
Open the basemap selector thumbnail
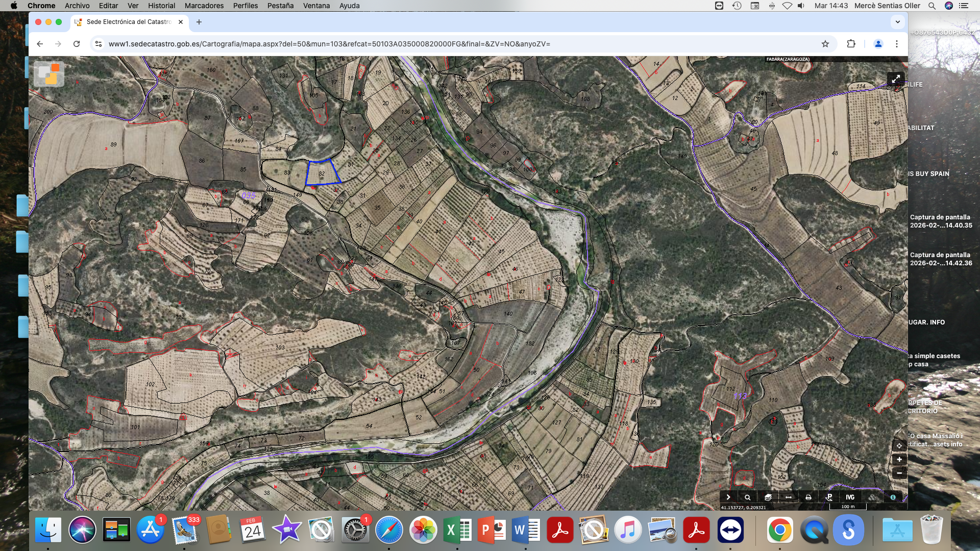pos(49,74)
